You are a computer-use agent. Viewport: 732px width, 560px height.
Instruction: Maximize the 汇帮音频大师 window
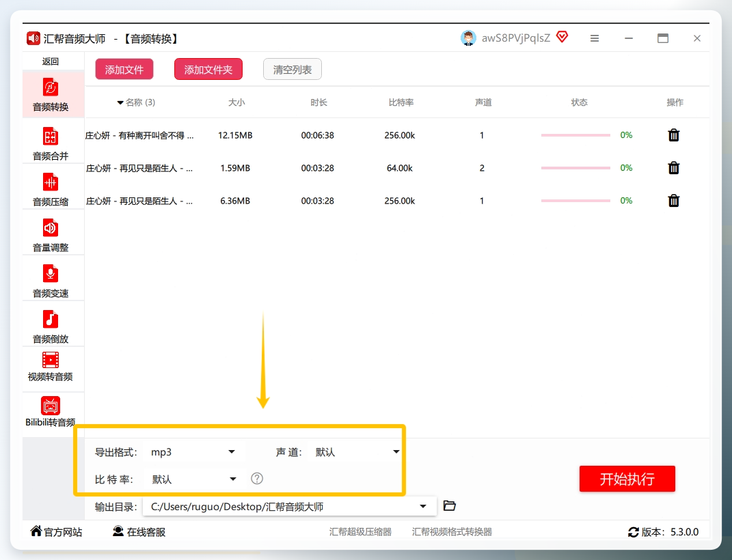663,38
